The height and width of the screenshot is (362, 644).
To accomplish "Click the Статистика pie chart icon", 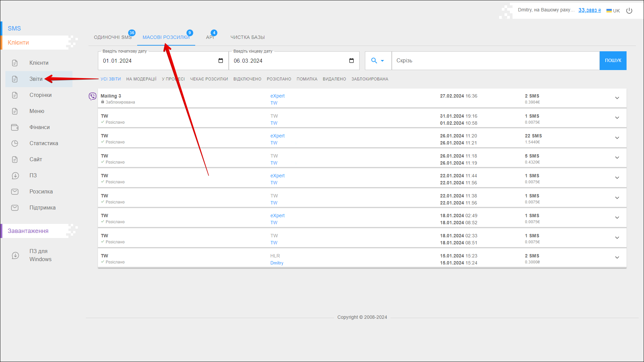I will tap(15, 143).
